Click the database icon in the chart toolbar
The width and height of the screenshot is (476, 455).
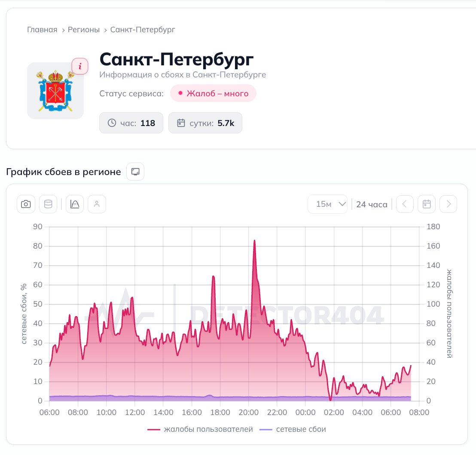[48, 204]
